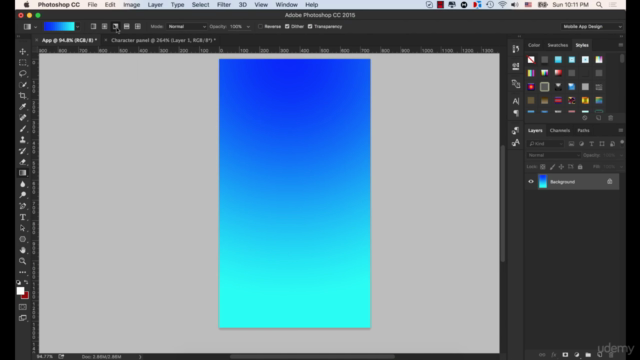640x360 pixels.
Task: Toggle Lock transparent pixels in Layers panel
Action: tap(542, 167)
